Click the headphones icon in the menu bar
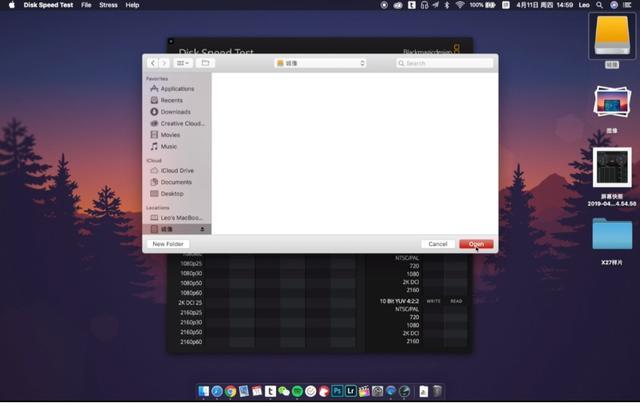Viewport: 640px width, 403px height. [424, 5]
